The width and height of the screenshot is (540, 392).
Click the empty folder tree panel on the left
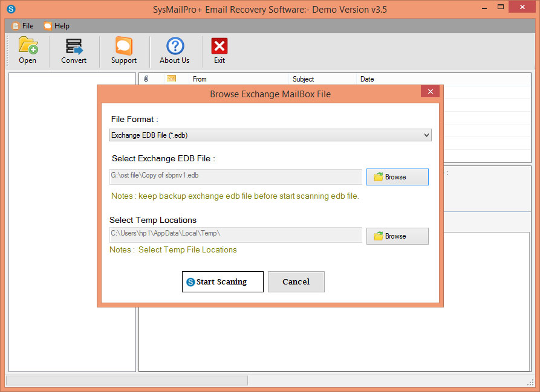[73, 222]
